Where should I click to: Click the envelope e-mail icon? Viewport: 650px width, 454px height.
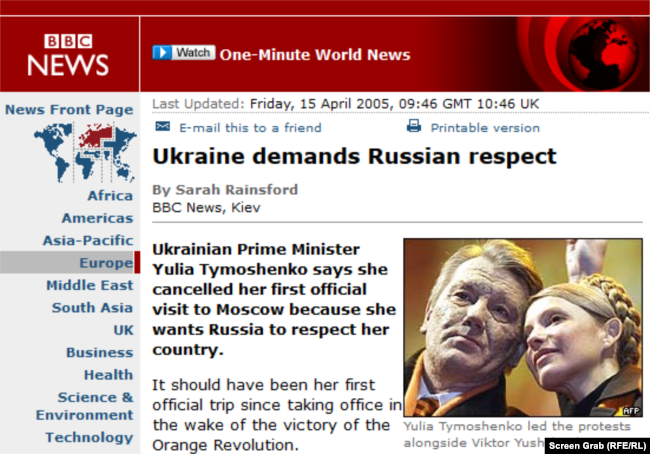click(x=162, y=126)
